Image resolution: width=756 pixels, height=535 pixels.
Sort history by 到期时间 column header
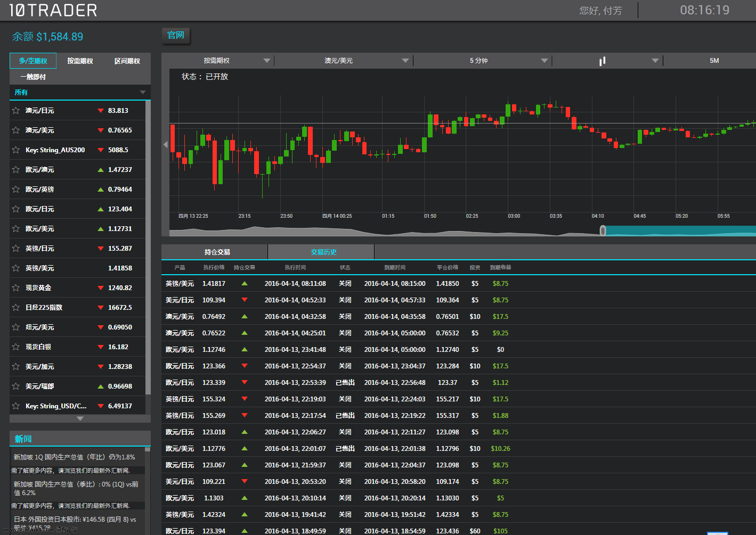(x=395, y=268)
